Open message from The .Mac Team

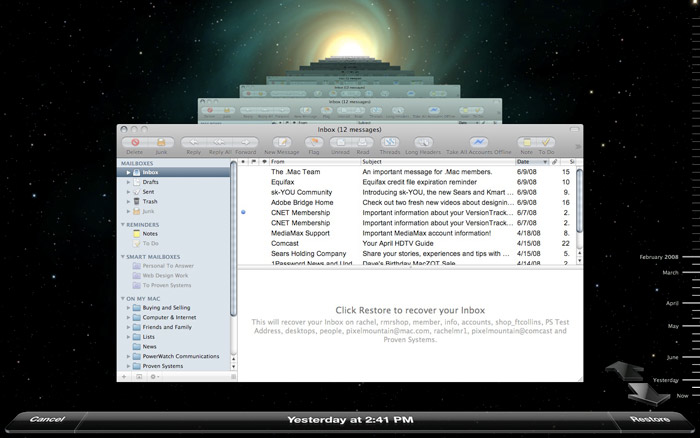pos(407,172)
